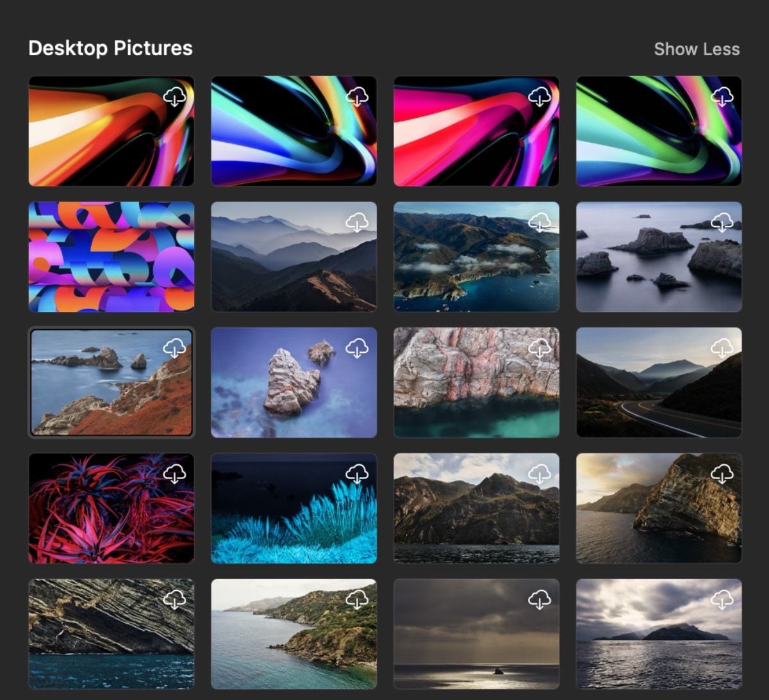Pick the coastal cliffs with red vegetation wallpaper
The image size is (769, 700).
coord(112,383)
